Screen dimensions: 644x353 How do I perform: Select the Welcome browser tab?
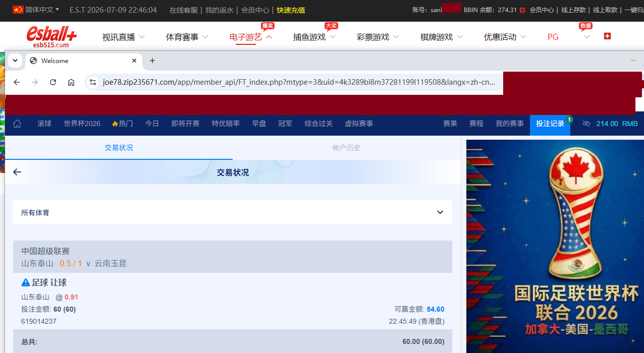(x=83, y=61)
